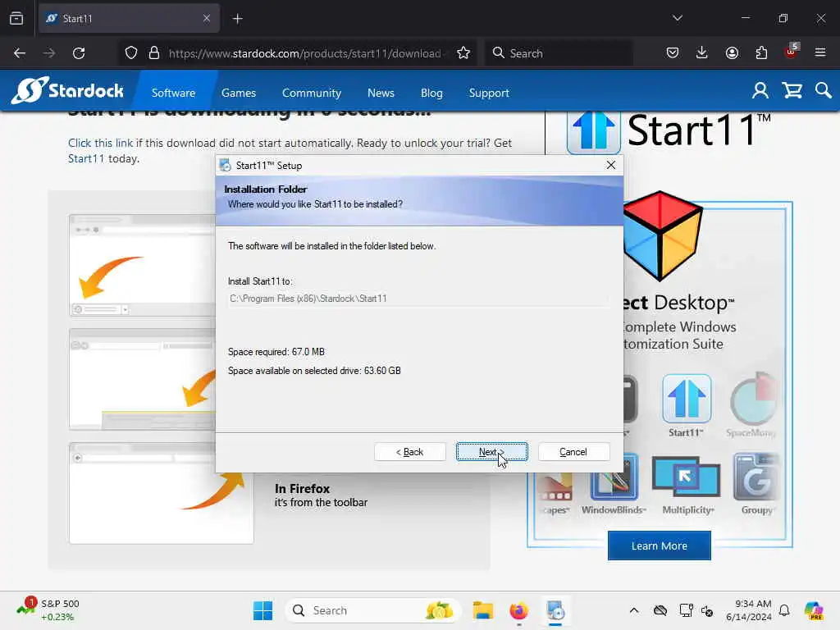Open the Firefox application menu
This screenshot has height=630, width=840.
tap(820, 52)
